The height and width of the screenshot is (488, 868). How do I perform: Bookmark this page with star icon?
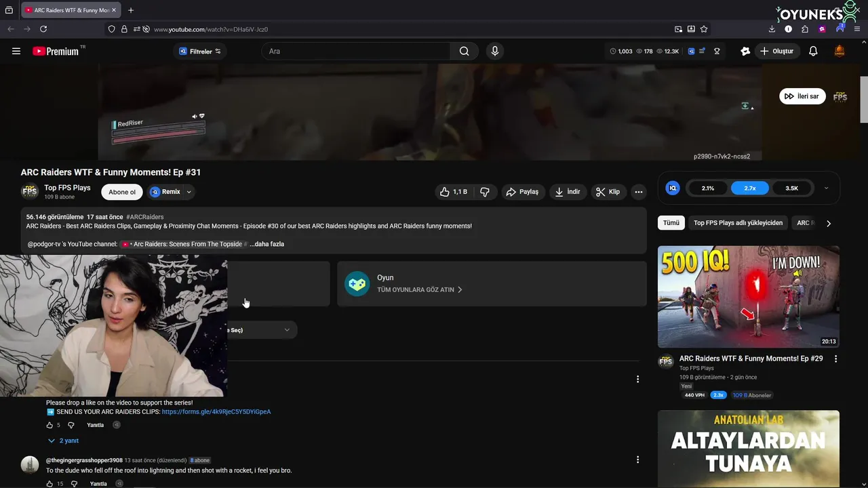click(x=704, y=29)
